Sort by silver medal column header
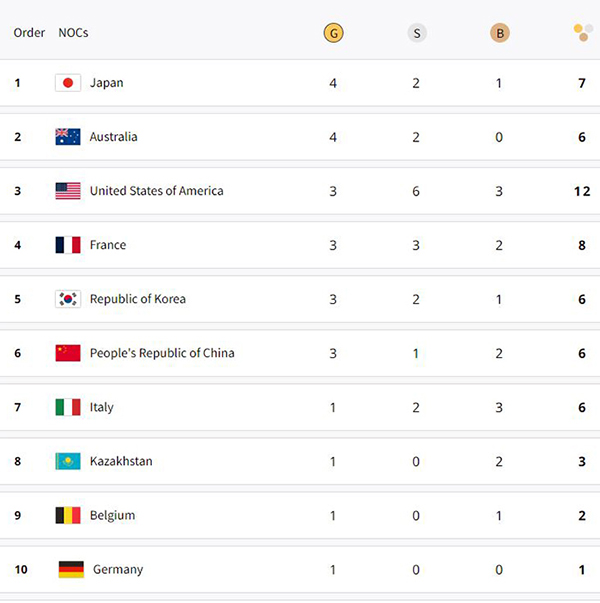The height and width of the screenshot is (603, 600). click(x=416, y=33)
